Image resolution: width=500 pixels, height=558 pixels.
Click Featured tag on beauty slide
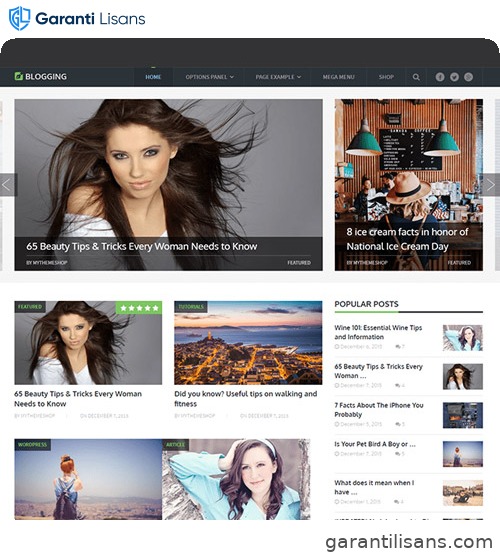pyautogui.click(x=299, y=263)
